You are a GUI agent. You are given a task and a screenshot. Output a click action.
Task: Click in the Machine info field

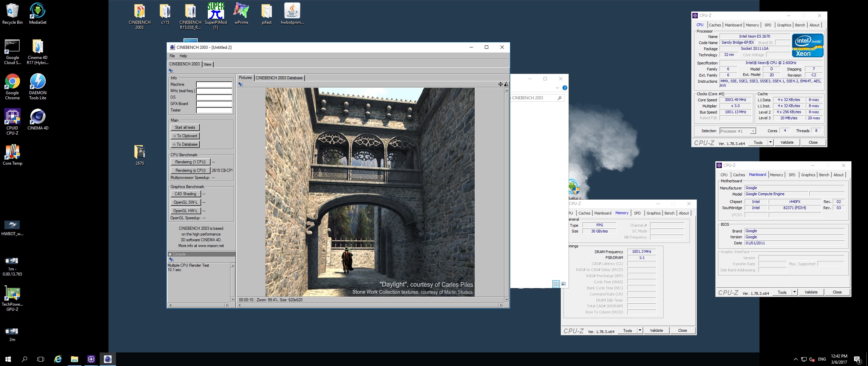214,84
